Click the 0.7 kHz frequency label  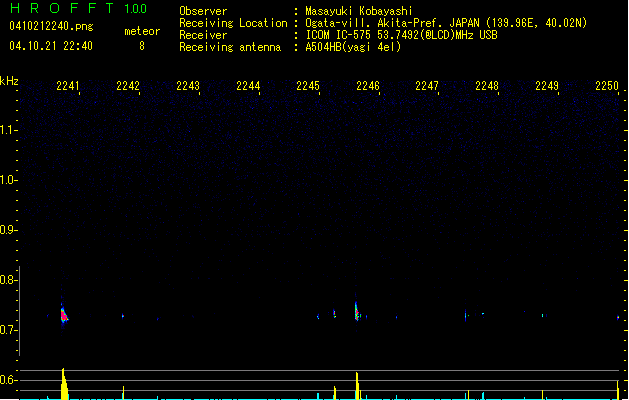(x=8, y=330)
